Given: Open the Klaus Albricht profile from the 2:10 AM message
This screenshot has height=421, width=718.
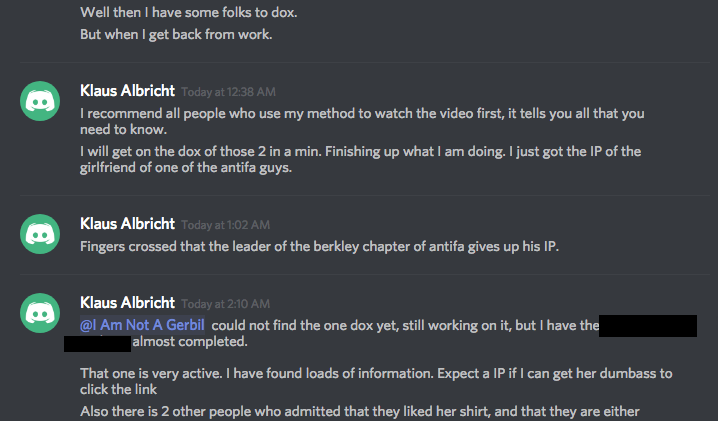Looking at the screenshot, I should pos(127,303).
